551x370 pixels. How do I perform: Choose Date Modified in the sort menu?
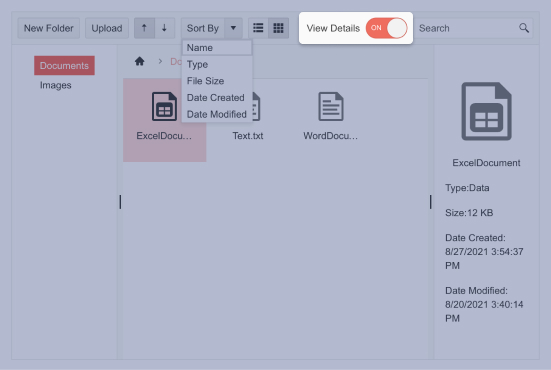tap(217, 114)
